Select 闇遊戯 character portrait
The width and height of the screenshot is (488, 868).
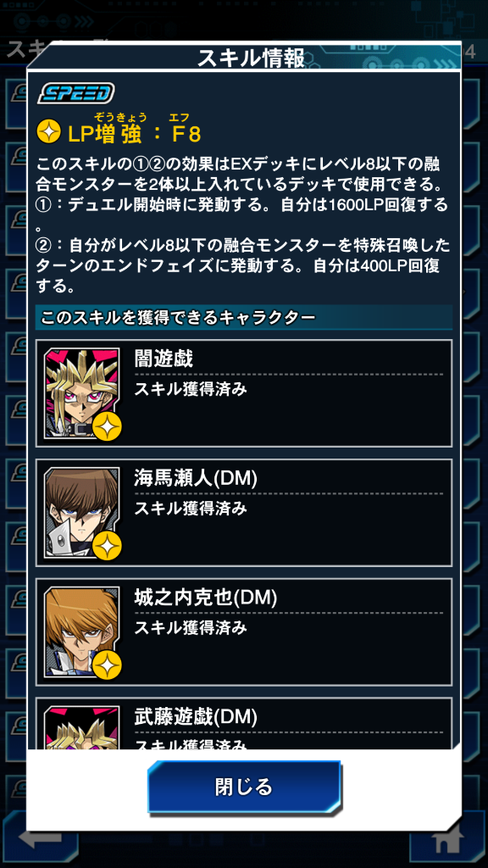coord(81,393)
